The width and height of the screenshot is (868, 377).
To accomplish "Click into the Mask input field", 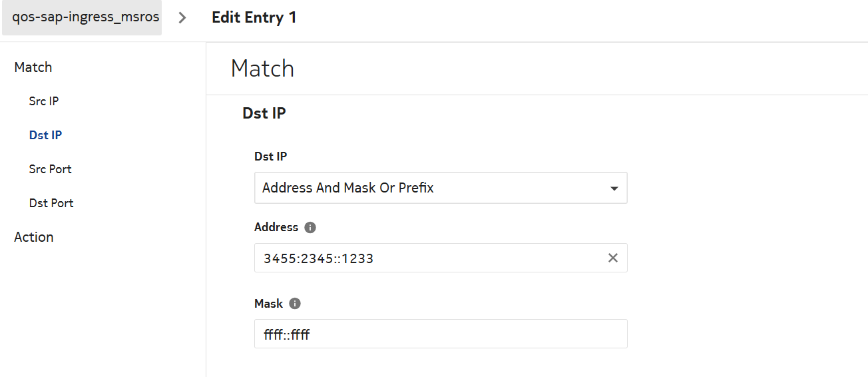I will tap(439, 334).
